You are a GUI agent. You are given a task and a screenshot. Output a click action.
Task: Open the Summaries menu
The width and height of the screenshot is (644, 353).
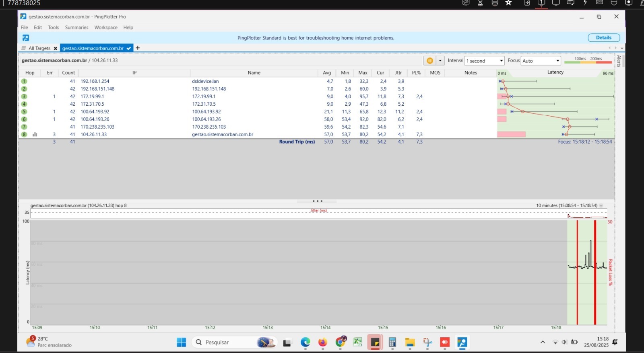click(76, 27)
